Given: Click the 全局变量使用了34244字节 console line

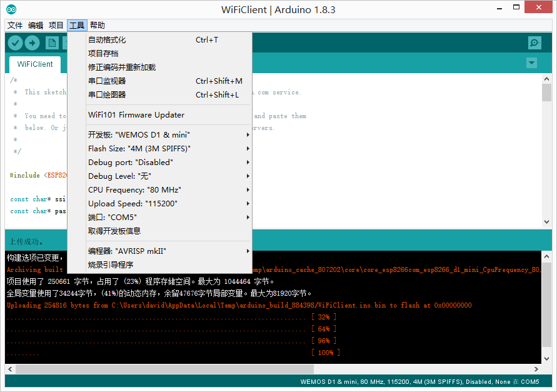Looking at the screenshot, I should [x=159, y=293].
